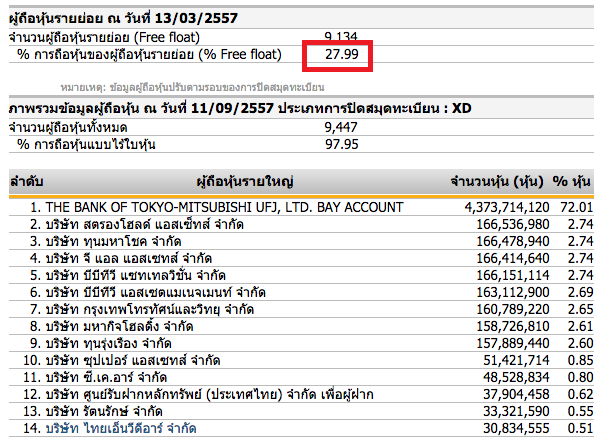Click share count 166,414,640
This screenshot has height=443, width=606.
(x=512, y=258)
